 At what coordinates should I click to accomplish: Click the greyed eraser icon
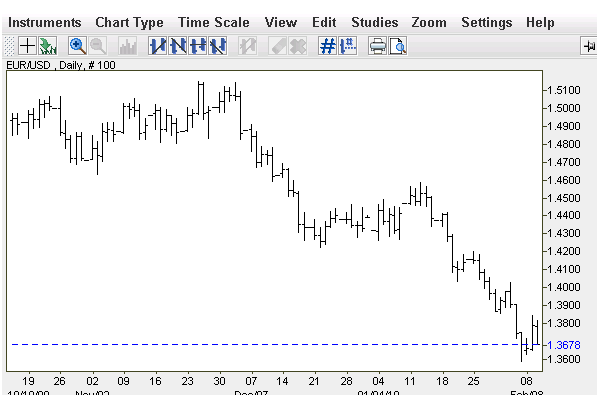point(278,46)
